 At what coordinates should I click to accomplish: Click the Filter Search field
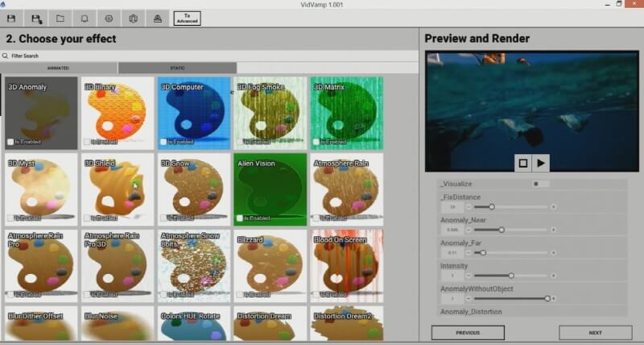[209, 56]
